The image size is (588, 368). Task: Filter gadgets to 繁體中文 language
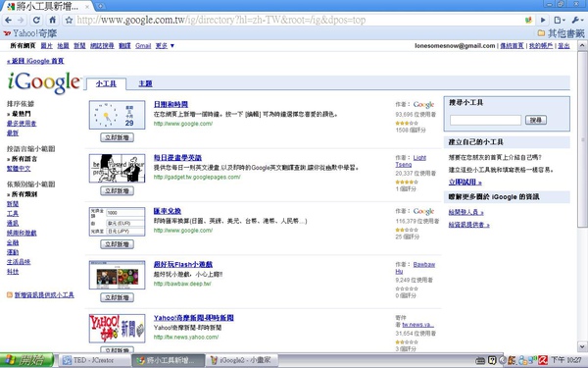(19, 169)
